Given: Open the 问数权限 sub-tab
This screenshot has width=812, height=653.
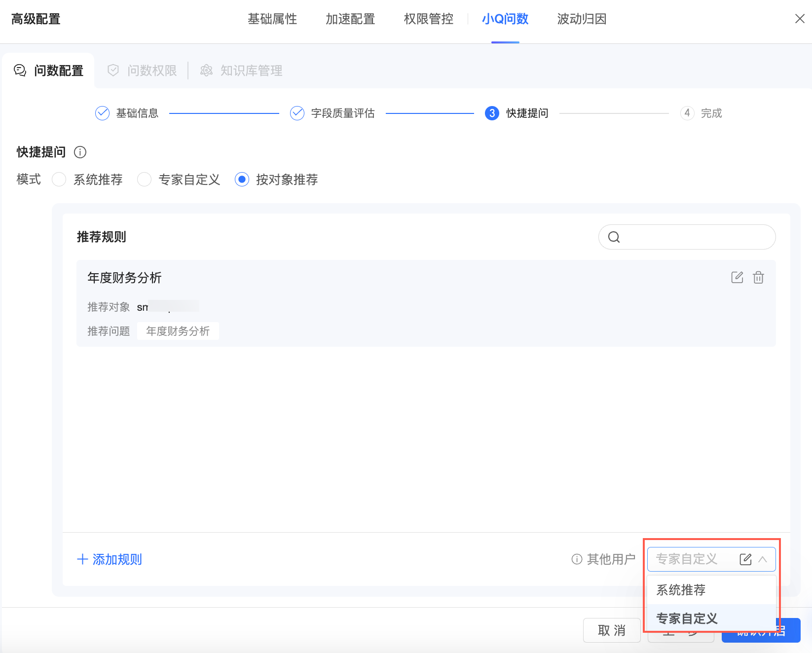Looking at the screenshot, I should click(x=142, y=71).
